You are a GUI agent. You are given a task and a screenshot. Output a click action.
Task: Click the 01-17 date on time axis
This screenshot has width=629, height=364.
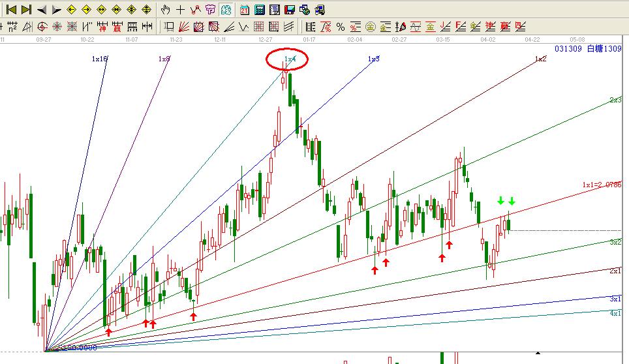309,40
